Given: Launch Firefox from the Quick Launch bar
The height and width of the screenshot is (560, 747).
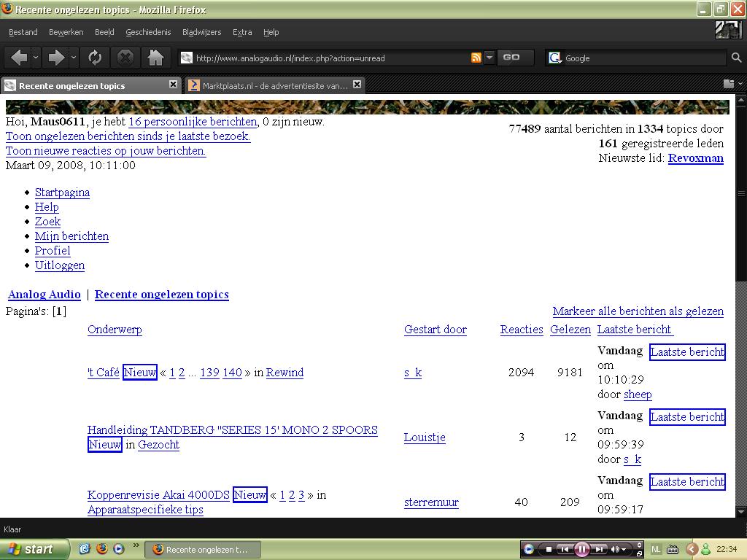Looking at the screenshot, I should tap(101, 549).
